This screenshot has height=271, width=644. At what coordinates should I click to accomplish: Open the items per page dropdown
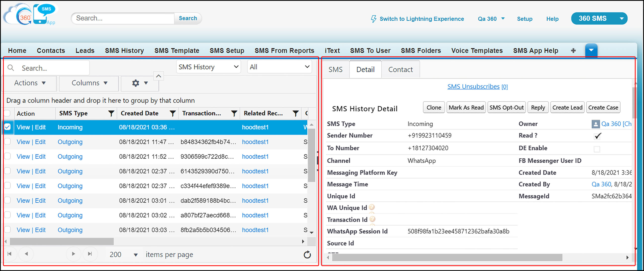(x=123, y=255)
